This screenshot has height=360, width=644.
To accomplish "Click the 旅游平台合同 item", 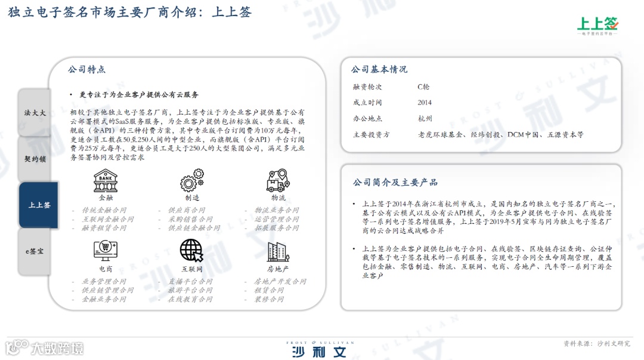I will coord(190,291).
